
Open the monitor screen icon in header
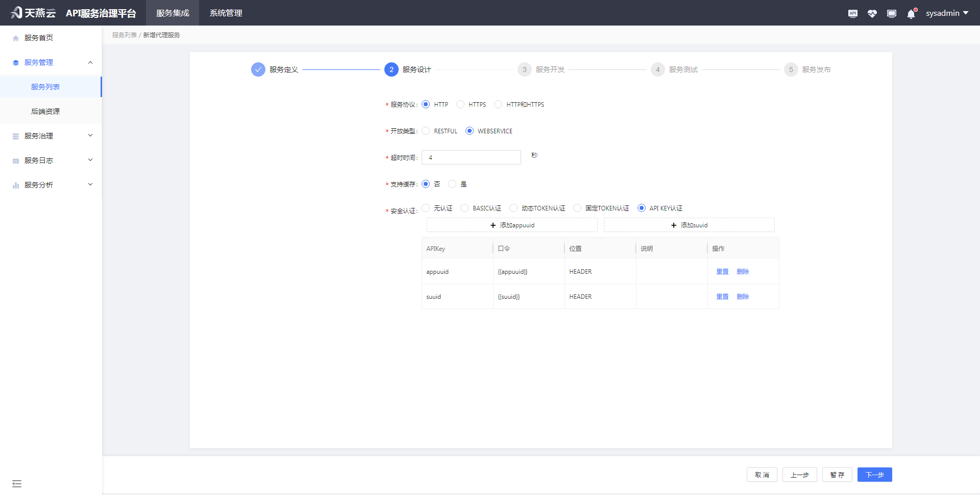pos(892,13)
